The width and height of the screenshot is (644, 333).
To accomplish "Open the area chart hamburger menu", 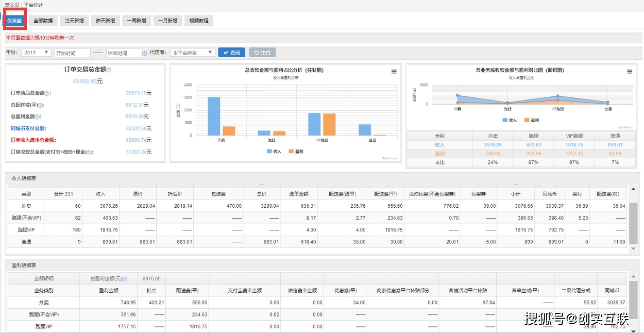I will [x=630, y=72].
